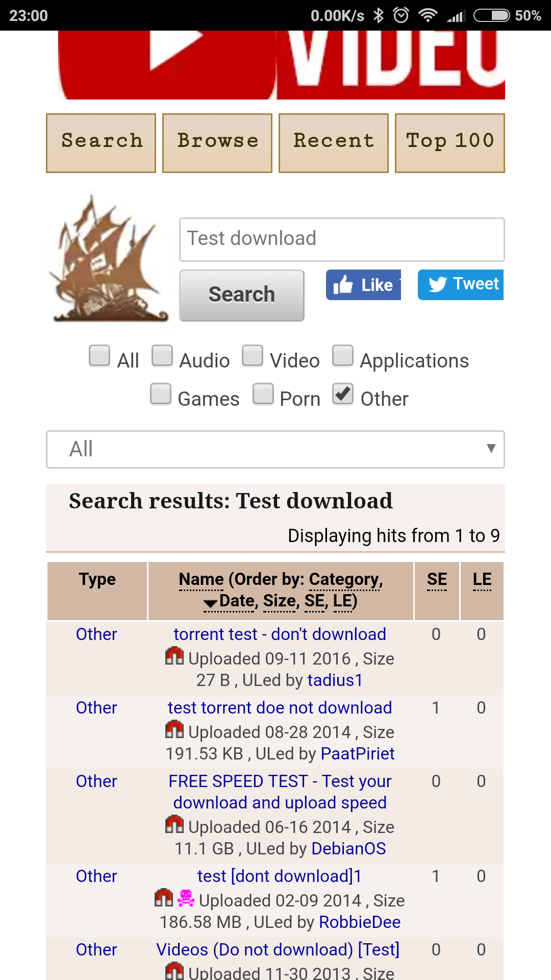Open test torrent doe not download

click(x=280, y=708)
